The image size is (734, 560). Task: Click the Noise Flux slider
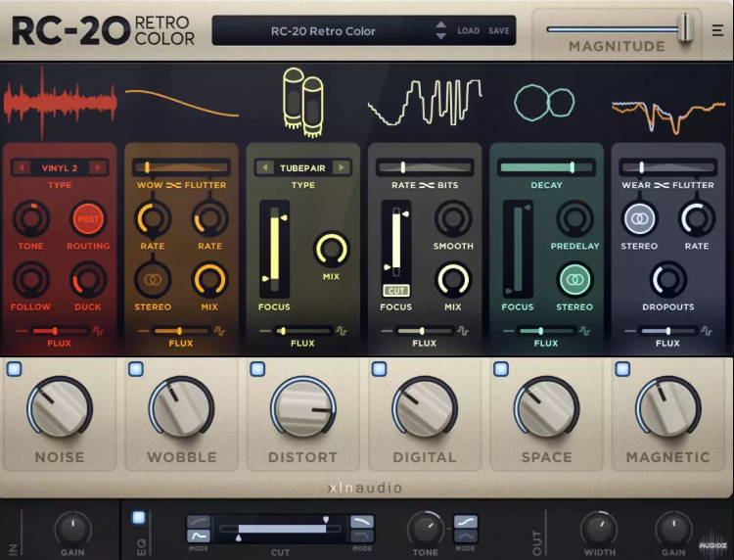tap(59, 331)
